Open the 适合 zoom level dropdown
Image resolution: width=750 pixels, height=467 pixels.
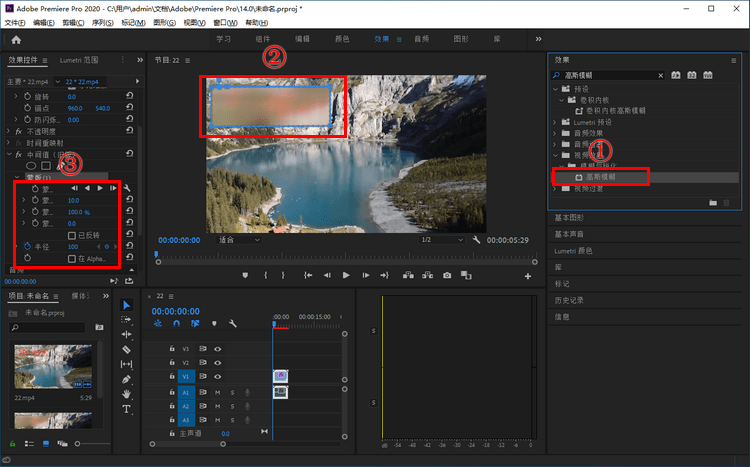[240, 240]
